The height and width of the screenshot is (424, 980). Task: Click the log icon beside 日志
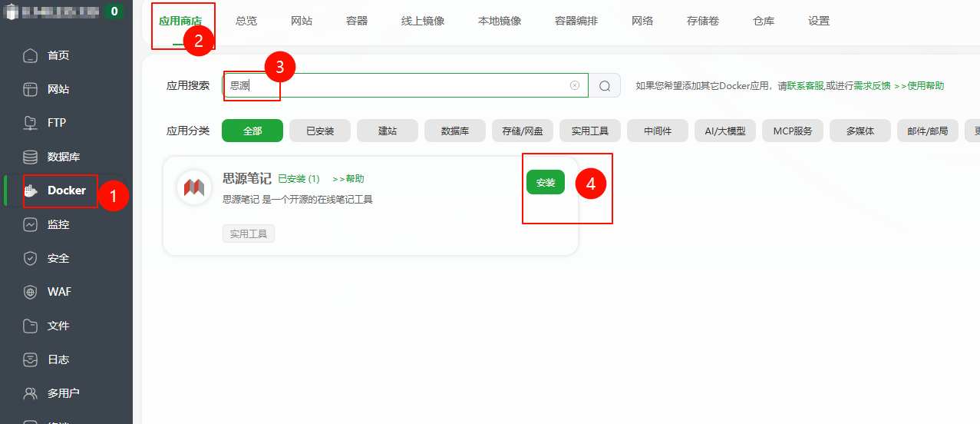pyautogui.click(x=30, y=359)
